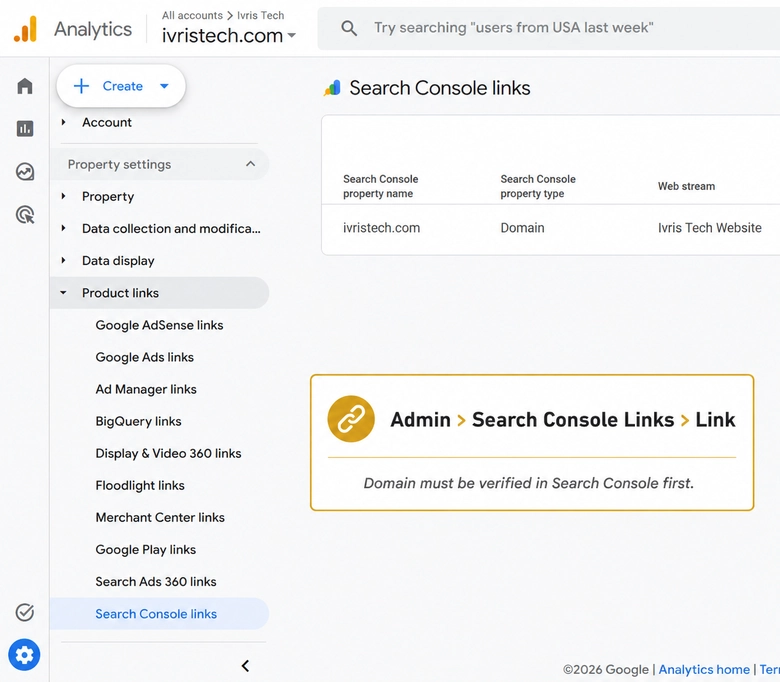Viewport: 780px width, 682px height.
Task: Open the Analytics home footer link
Action: click(x=704, y=670)
